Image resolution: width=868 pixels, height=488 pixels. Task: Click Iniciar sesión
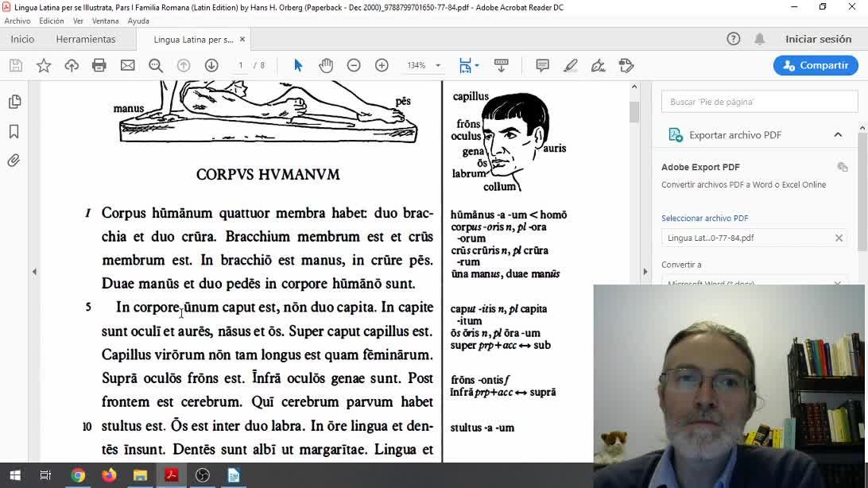click(818, 39)
